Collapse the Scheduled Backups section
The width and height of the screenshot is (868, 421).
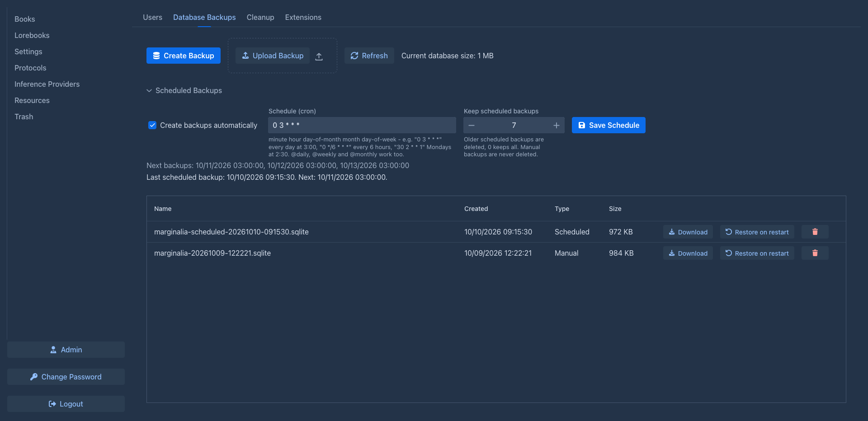184,90
